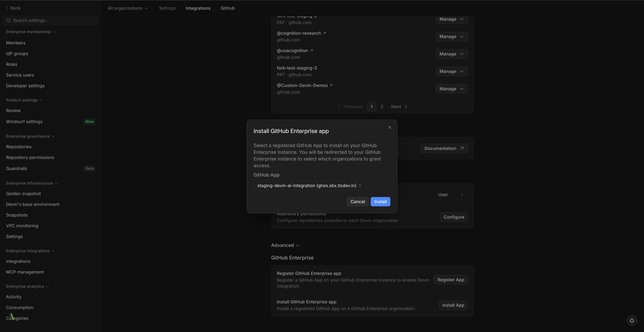Go to Next page of connections
Image resolution: width=644 pixels, height=332 pixels.
pos(399,107)
